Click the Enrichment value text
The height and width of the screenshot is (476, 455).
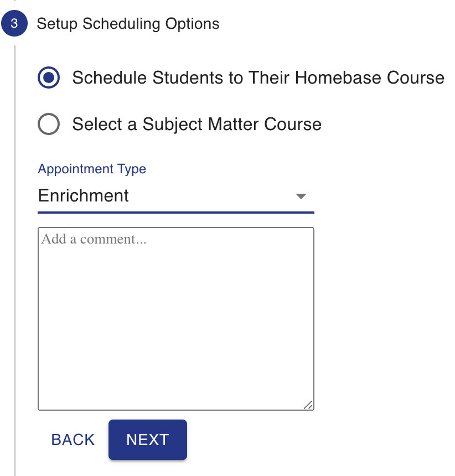[x=83, y=195]
